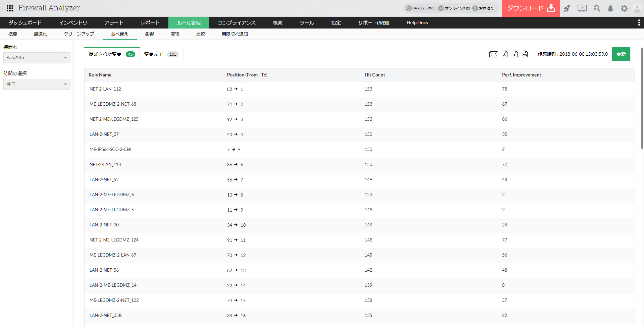644x327 pixels.
Task: Click the red ダウンロード button
Action: (531, 8)
